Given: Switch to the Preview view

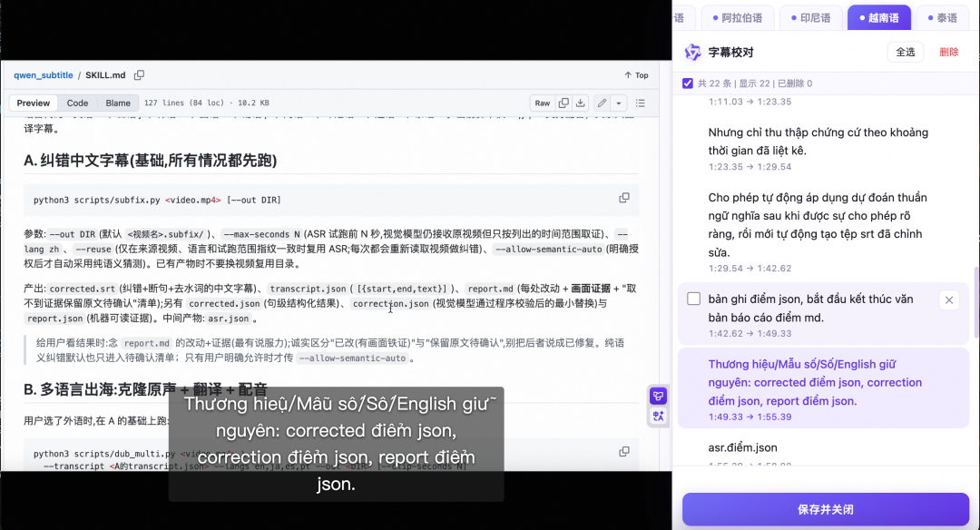Looking at the screenshot, I should coord(34,103).
